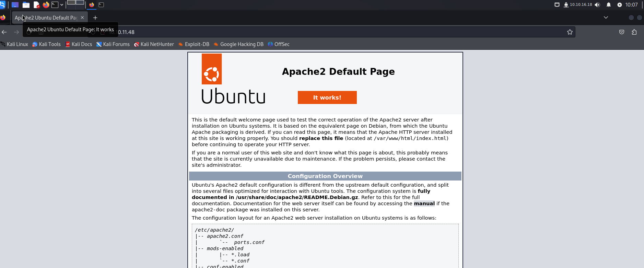Open a new tab with plus button
This screenshot has height=268, width=644.
95,18
